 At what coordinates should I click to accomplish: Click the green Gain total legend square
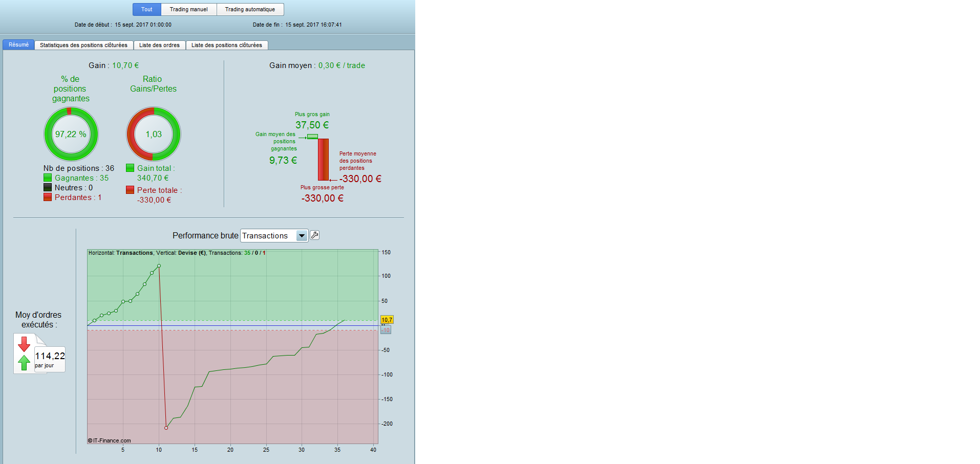click(x=130, y=168)
